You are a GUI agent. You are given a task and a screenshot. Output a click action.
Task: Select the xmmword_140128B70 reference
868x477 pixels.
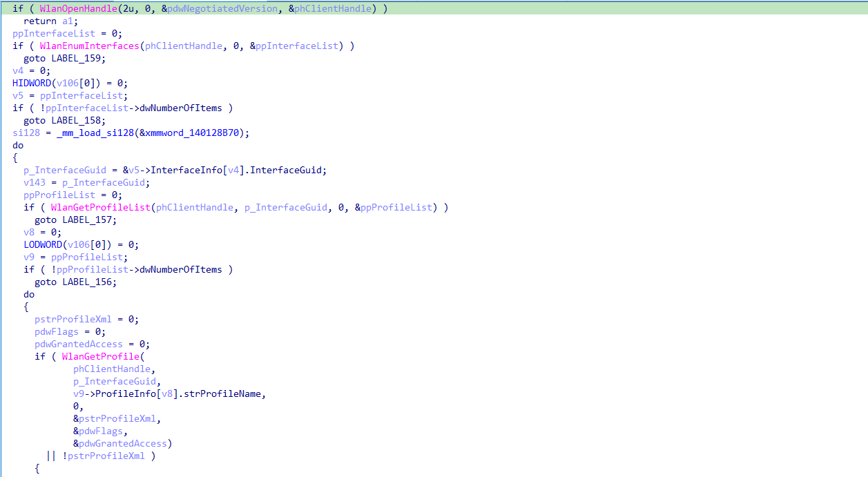194,133
